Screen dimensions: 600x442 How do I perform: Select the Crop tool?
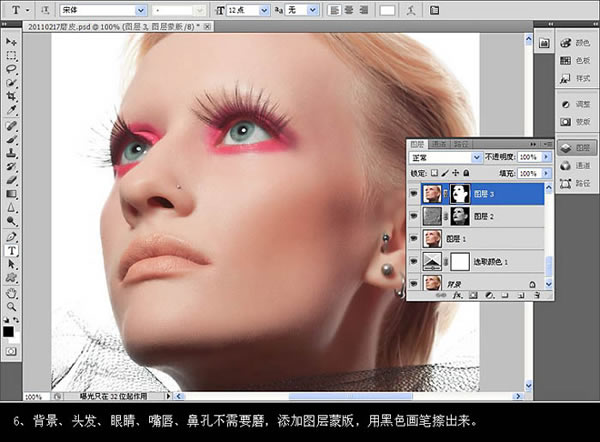tap(11, 96)
